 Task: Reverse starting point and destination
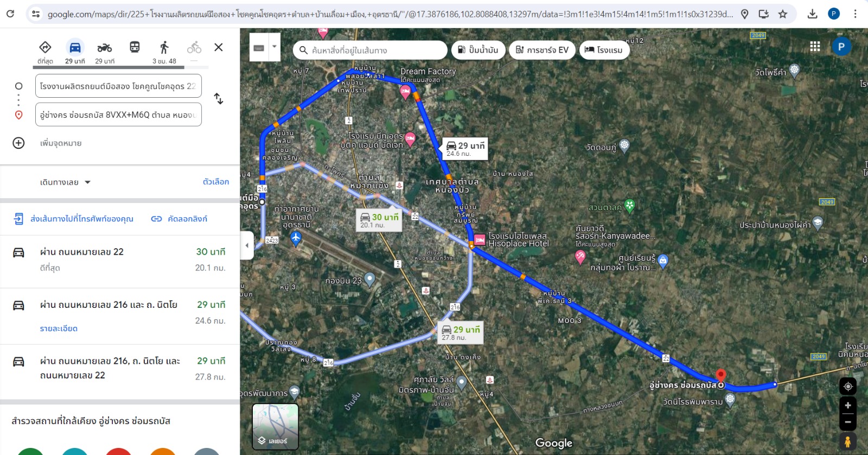[x=219, y=99]
